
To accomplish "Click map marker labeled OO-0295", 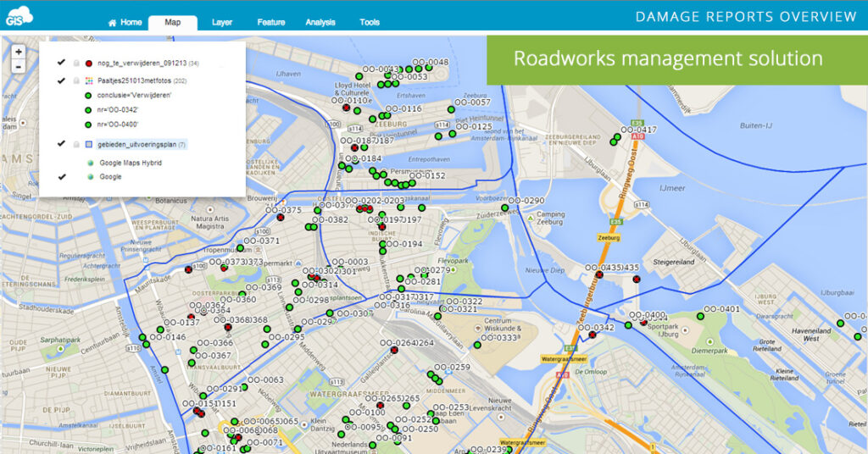I will tap(264, 345).
